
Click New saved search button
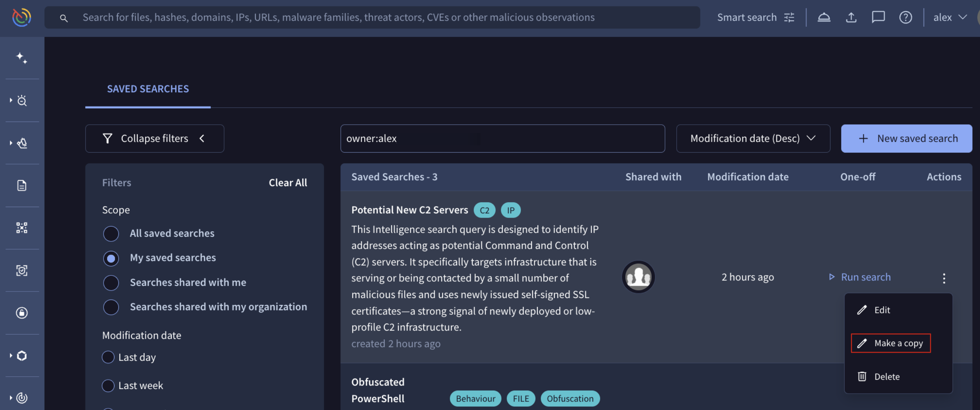pos(906,139)
